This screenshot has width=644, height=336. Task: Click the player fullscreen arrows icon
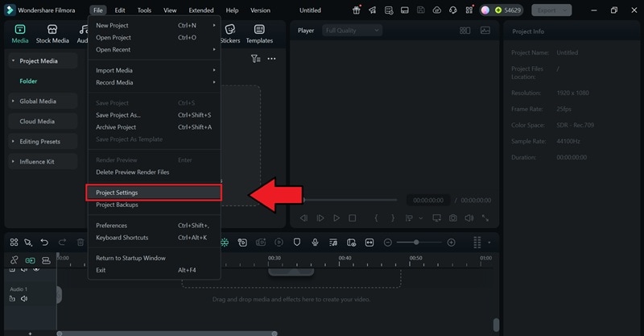click(485, 218)
